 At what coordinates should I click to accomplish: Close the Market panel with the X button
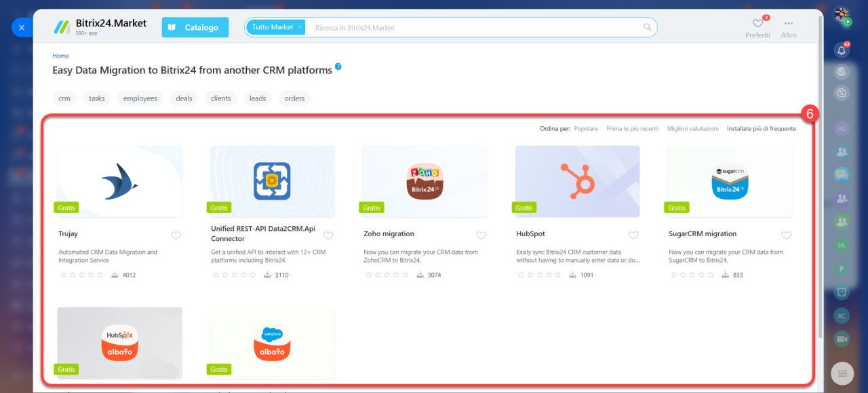pyautogui.click(x=22, y=28)
